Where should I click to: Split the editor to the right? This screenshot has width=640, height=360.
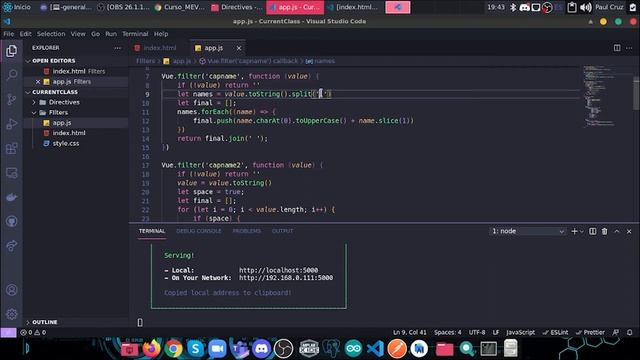tap(617, 48)
